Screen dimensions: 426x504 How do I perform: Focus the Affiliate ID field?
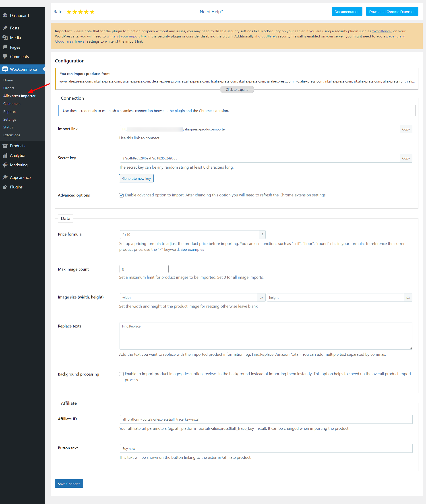(266, 419)
